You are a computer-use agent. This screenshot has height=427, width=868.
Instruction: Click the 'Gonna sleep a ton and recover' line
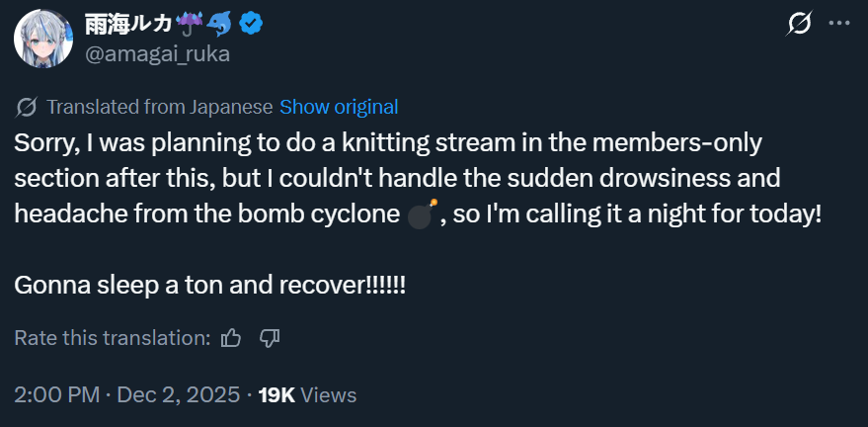210,285
